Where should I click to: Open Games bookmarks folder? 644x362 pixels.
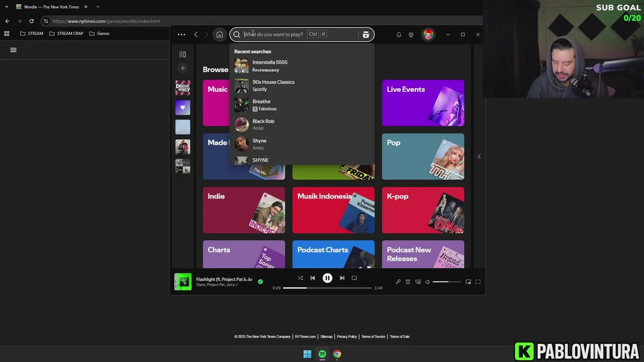(99, 34)
